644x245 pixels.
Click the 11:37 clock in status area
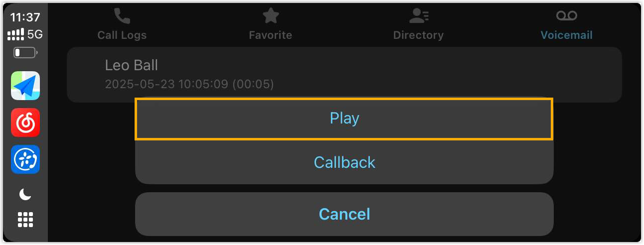(x=25, y=17)
